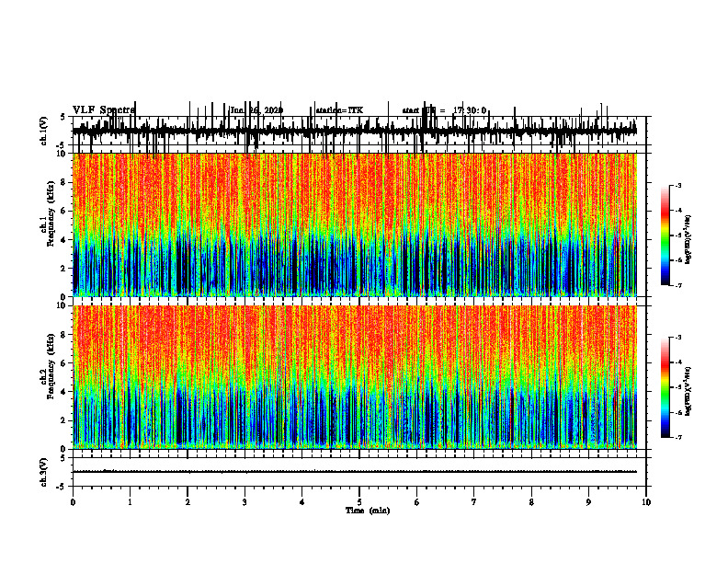Click the ch.2 spectrogram color bar
This screenshot has width=728, height=563.
(665, 387)
